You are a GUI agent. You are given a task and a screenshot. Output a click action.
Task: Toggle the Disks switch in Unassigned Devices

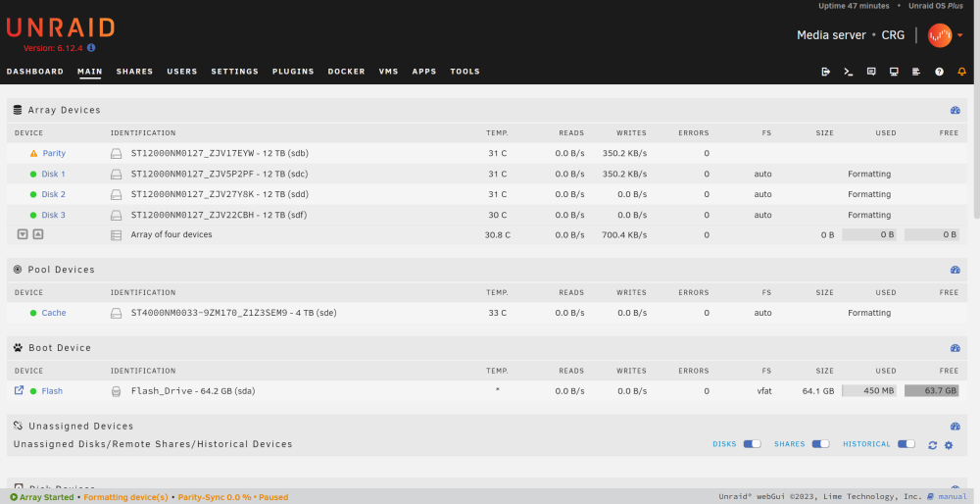coord(752,444)
